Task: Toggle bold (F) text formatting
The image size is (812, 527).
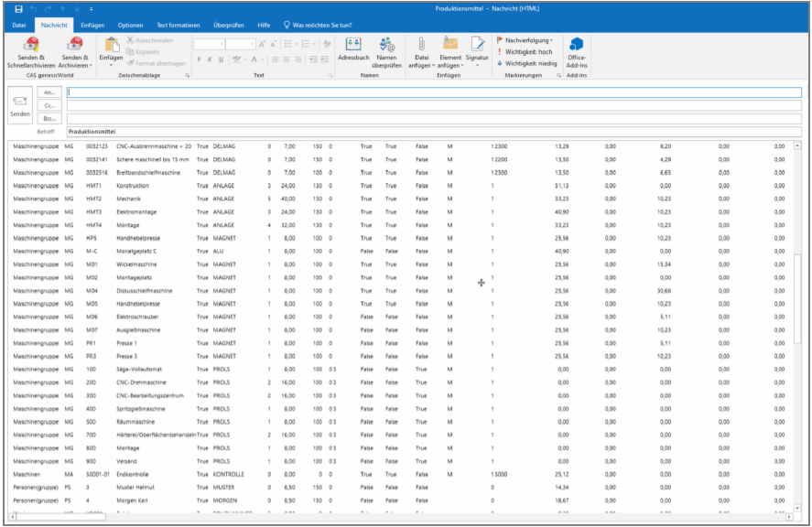Action: click(x=197, y=59)
